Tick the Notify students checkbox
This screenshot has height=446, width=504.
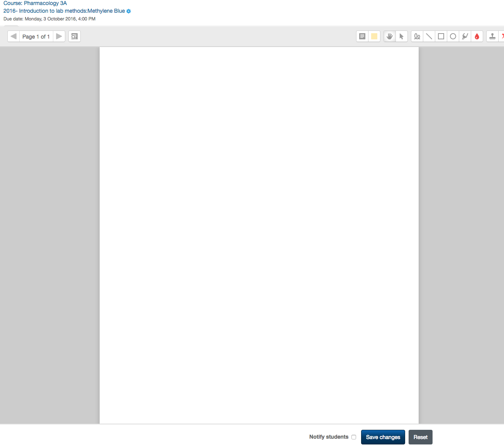[354, 437]
